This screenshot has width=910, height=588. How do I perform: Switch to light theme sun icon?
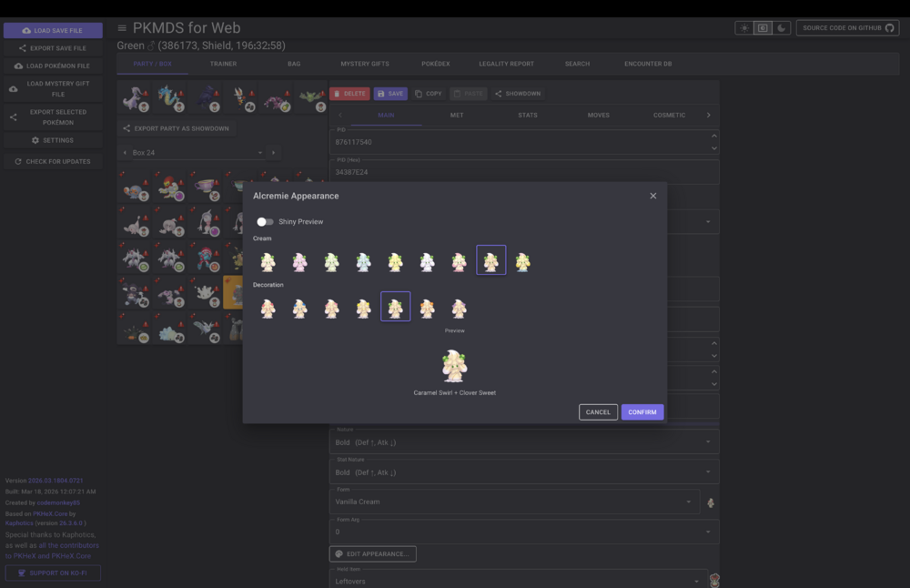(x=744, y=28)
